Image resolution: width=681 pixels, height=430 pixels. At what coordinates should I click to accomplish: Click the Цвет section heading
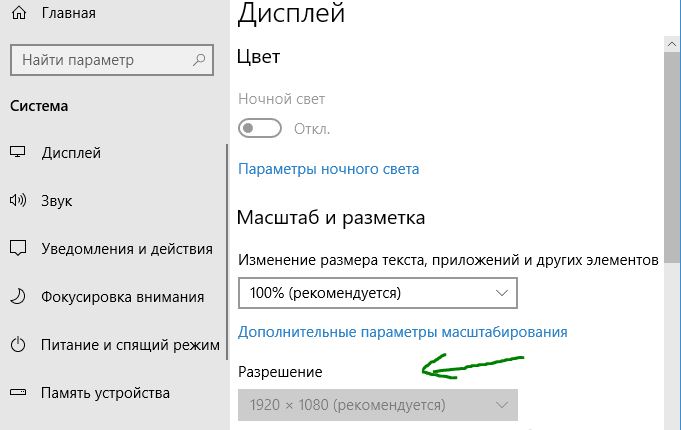point(258,57)
